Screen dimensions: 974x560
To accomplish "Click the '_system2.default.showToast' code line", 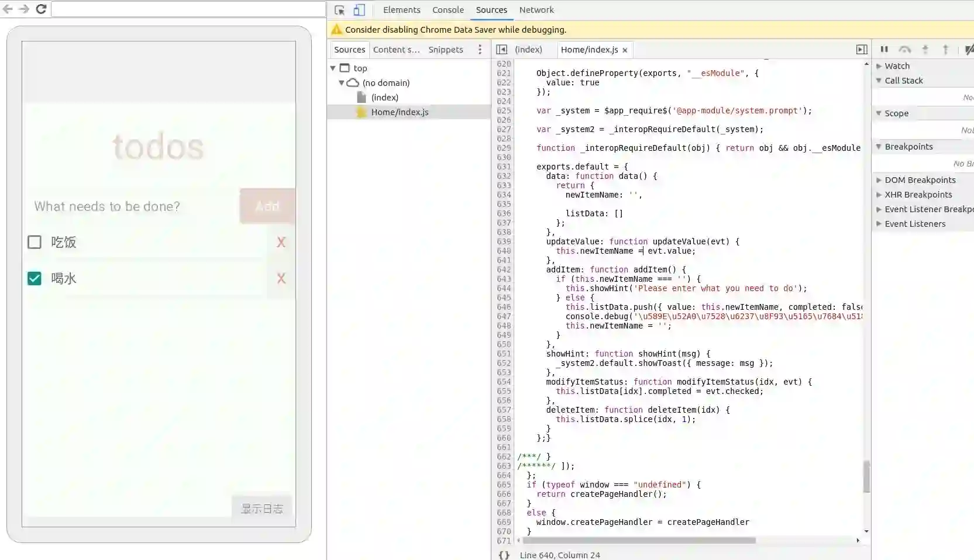I will (x=665, y=363).
